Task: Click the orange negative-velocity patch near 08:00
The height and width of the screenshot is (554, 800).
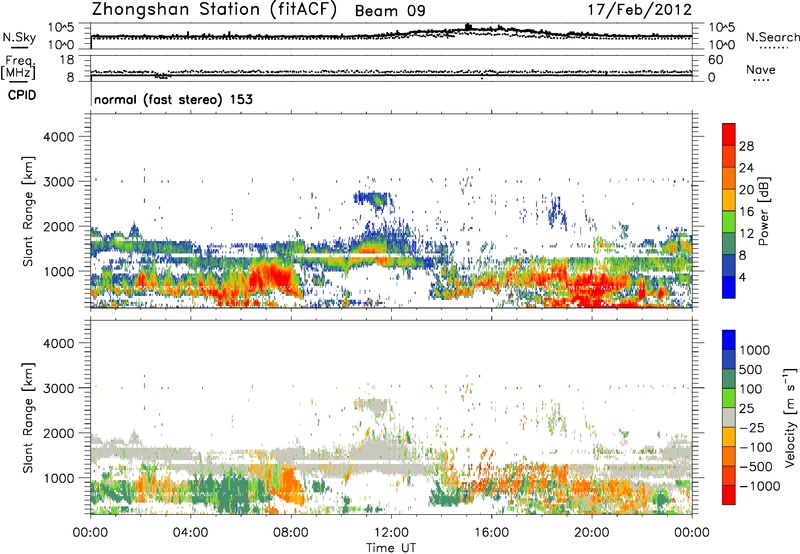Action: coord(291,485)
